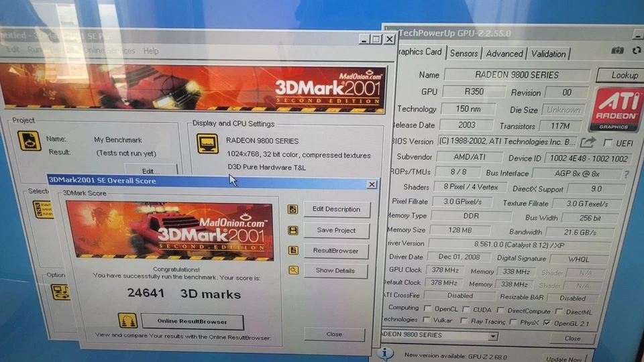Screen dimensions: 644x362
Task: Toggle the Vulkan checkbox
Action: tap(427, 319)
